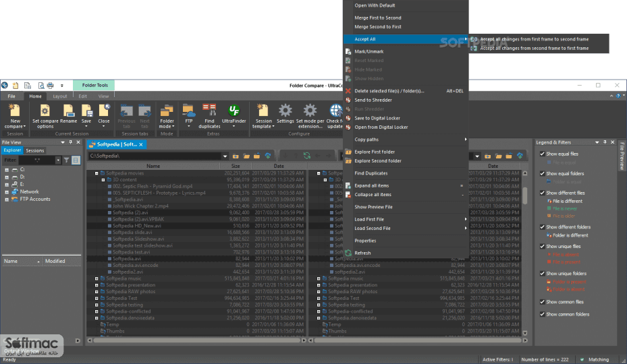Open UltraFinder
627x364 pixels.
click(x=234, y=116)
